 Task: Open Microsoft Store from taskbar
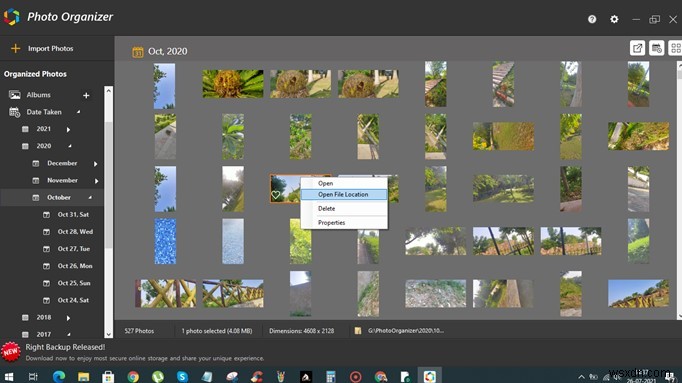pyautogui.click(x=108, y=376)
